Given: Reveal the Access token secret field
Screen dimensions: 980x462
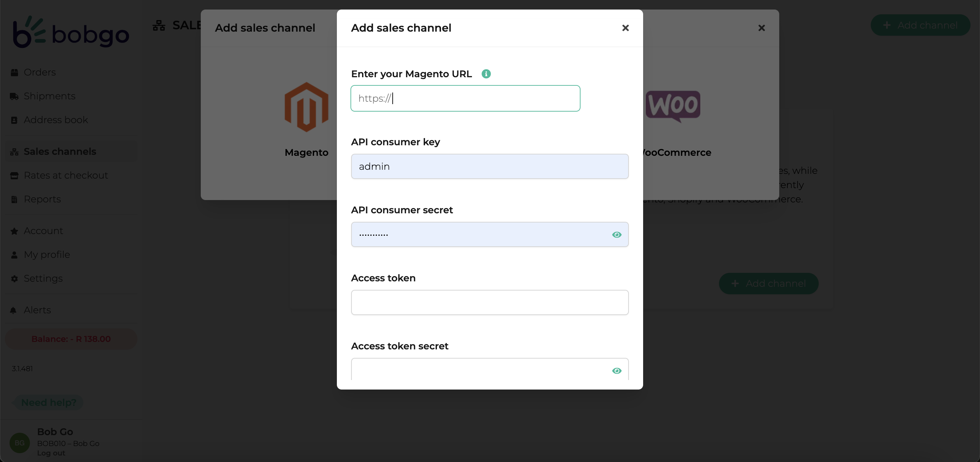Looking at the screenshot, I should [617, 371].
